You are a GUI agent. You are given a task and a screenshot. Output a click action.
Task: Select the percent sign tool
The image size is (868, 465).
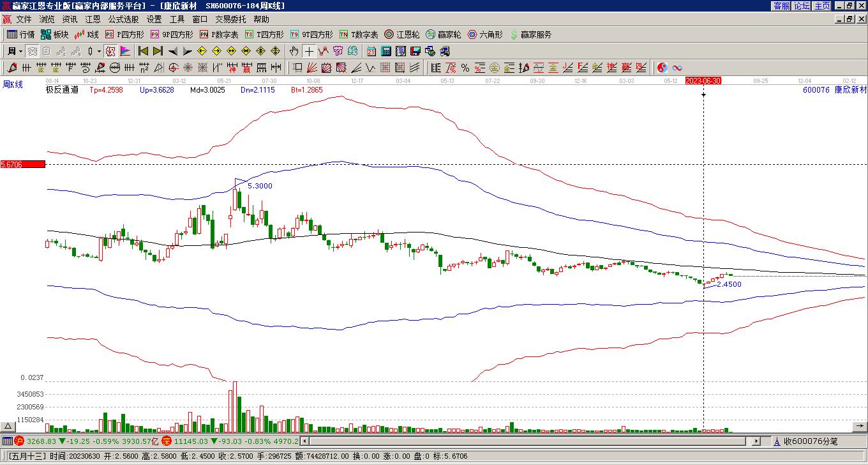465,68
